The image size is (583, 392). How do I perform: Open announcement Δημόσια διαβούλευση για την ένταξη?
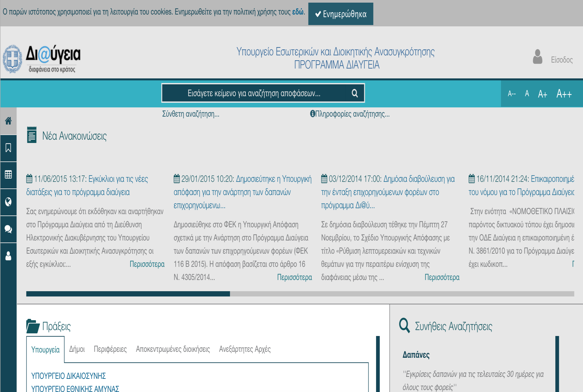[x=388, y=192]
